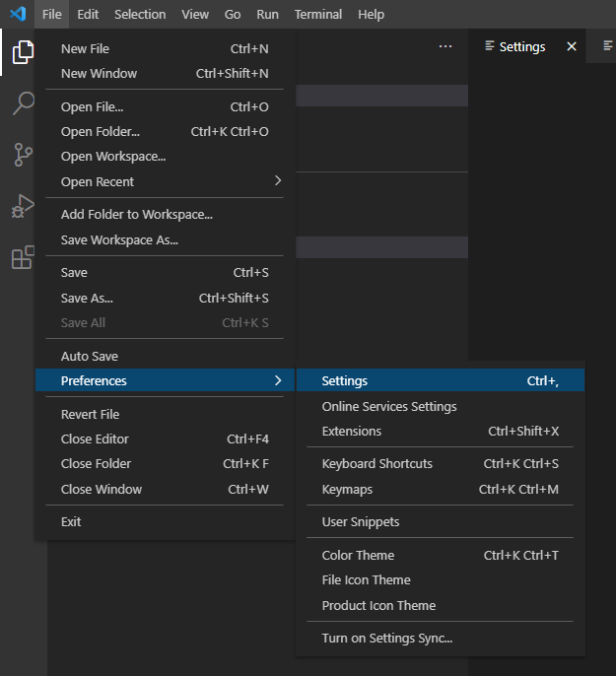
Task: Choose File Icon Theme entry
Action: coord(441,579)
